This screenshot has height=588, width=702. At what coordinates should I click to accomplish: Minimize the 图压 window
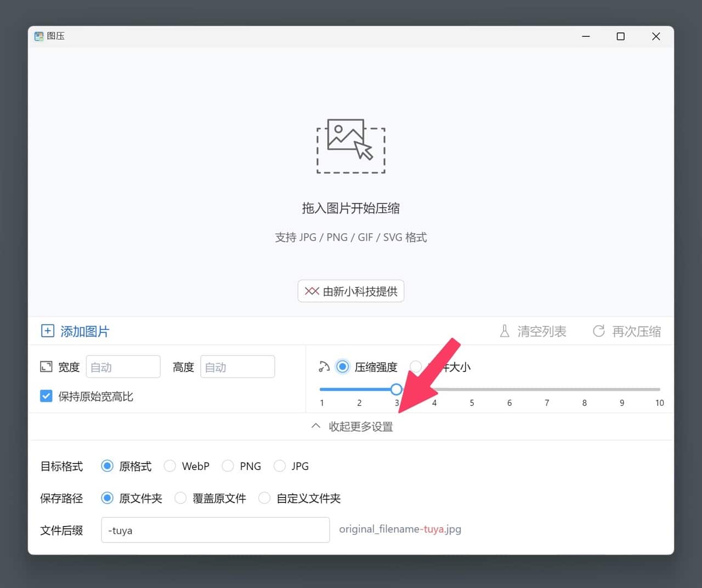click(586, 36)
